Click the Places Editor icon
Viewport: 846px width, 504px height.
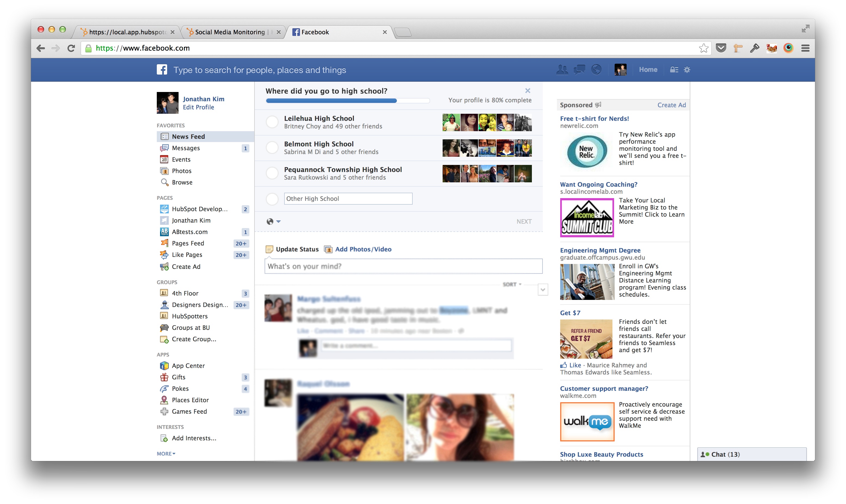[164, 400]
